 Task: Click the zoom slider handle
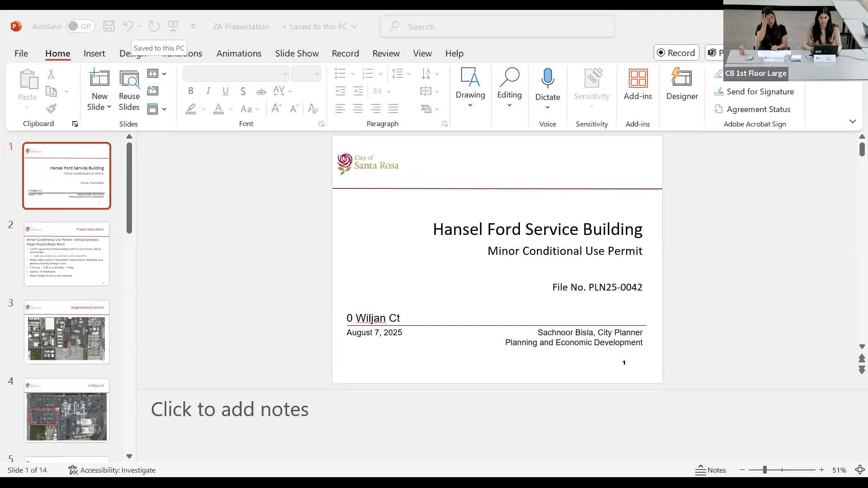click(765, 470)
